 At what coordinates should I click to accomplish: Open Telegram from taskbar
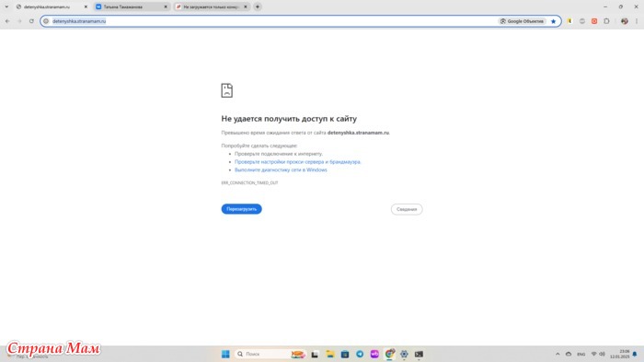(x=360, y=355)
